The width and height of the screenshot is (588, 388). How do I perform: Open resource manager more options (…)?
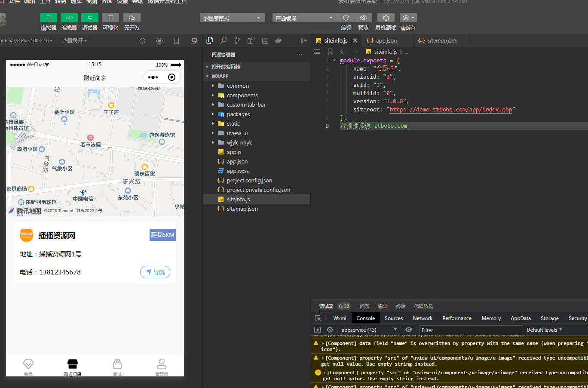tap(299, 54)
